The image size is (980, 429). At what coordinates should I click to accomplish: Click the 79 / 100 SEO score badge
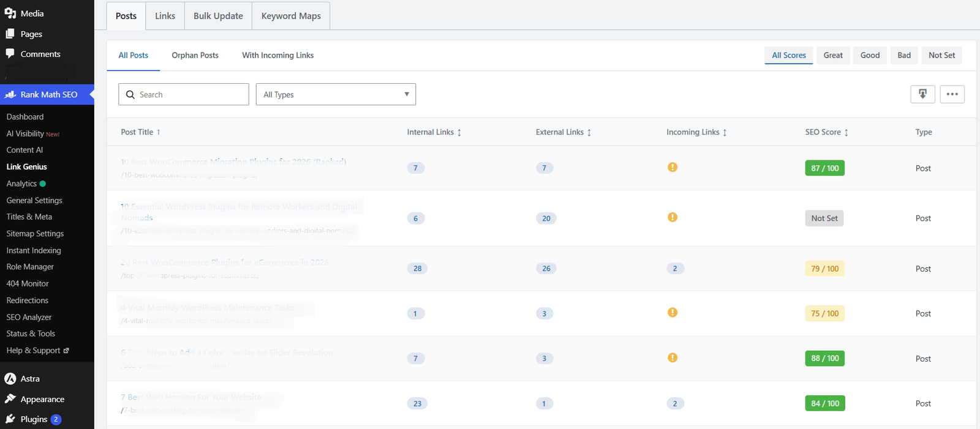pyautogui.click(x=824, y=269)
